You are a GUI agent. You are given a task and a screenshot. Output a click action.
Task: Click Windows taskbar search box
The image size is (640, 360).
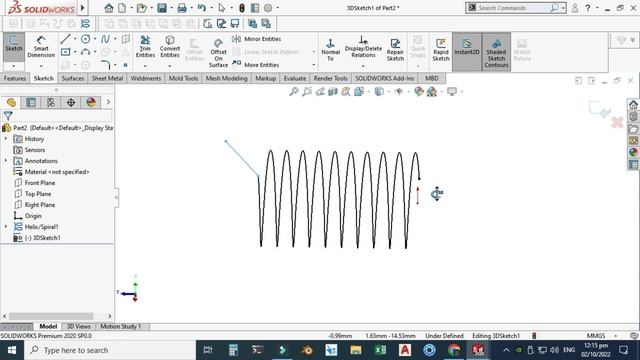click(110, 350)
